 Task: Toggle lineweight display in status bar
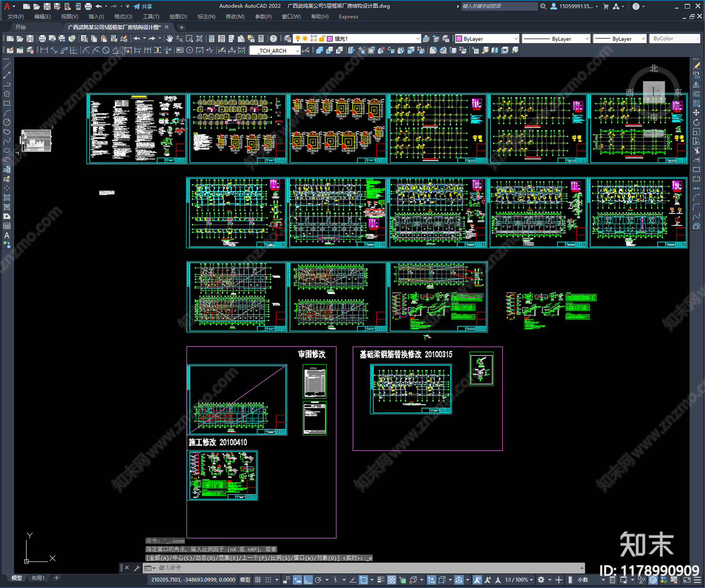pyautogui.click(x=381, y=580)
